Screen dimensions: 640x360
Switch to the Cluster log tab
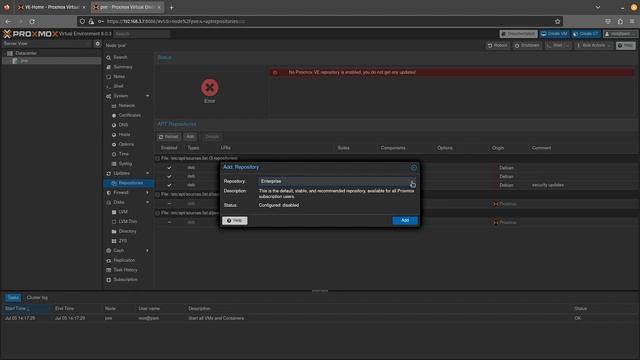click(37, 298)
